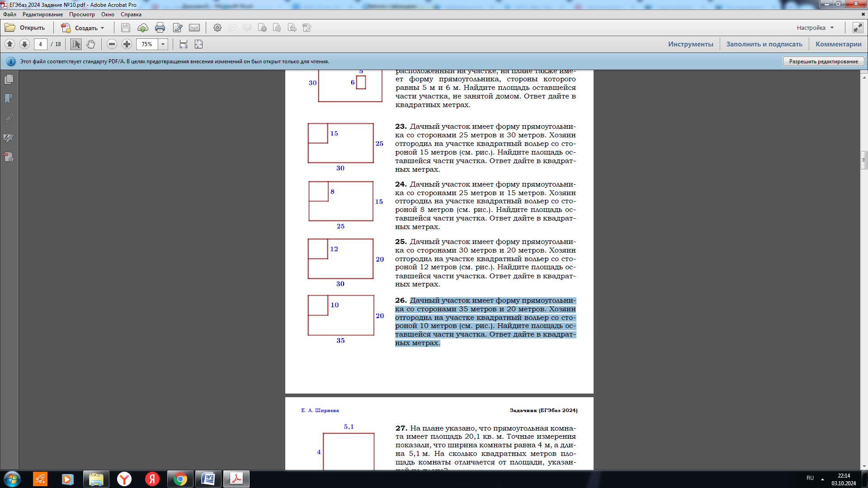Image resolution: width=868 pixels, height=488 pixels.
Task: Click the vertical scrollbar thumb
Action: point(864,160)
